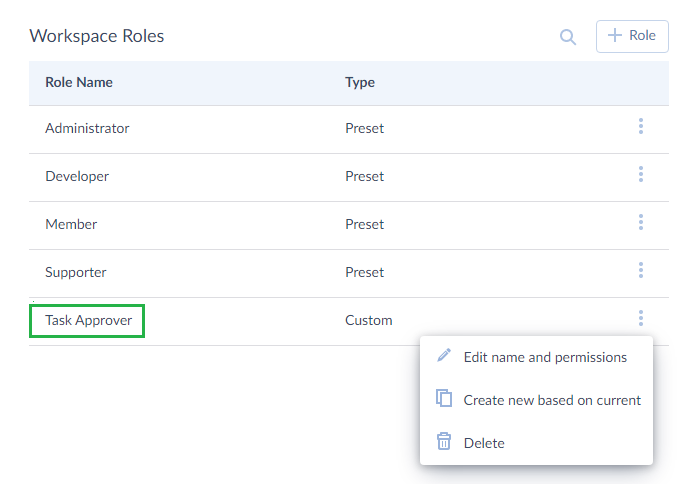Open the three-dot menu for Supporter

point(641,271)
